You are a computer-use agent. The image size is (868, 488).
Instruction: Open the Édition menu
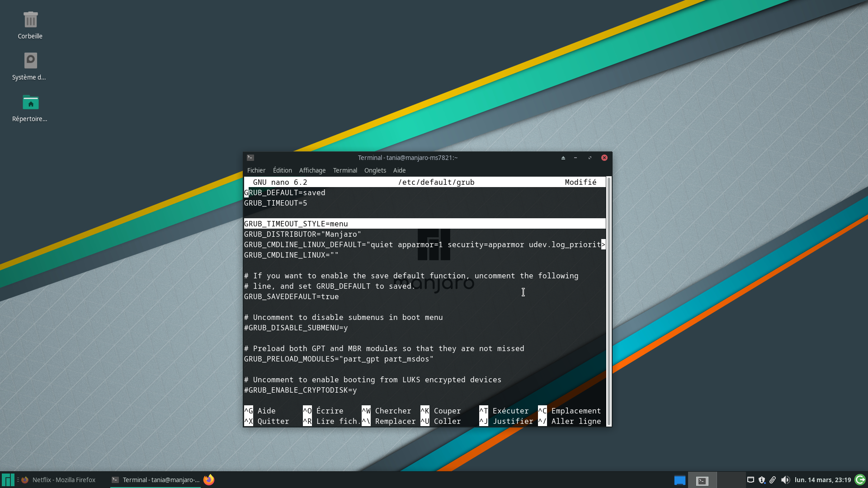pyautogui.click(x=282, y=170)
